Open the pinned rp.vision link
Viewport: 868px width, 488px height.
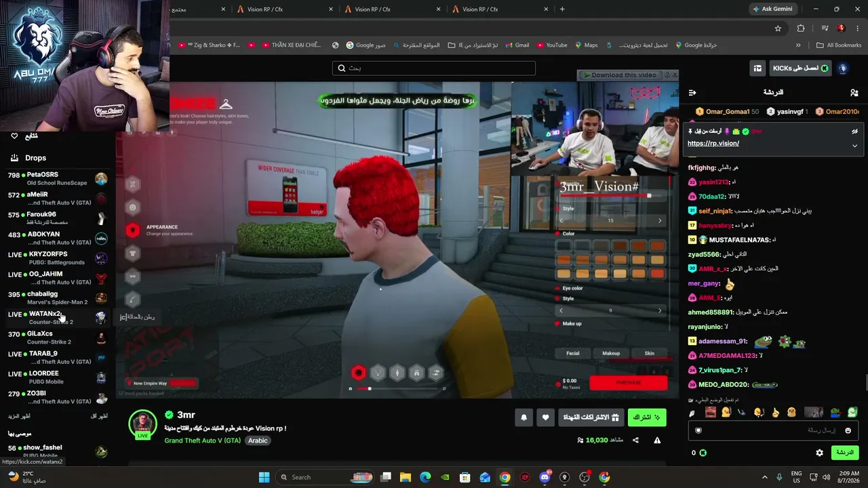pyautogui.click(x=713, y=144)
